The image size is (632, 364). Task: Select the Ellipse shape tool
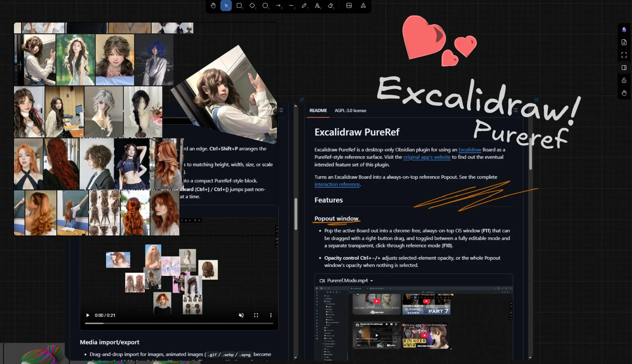pos(265,5)
